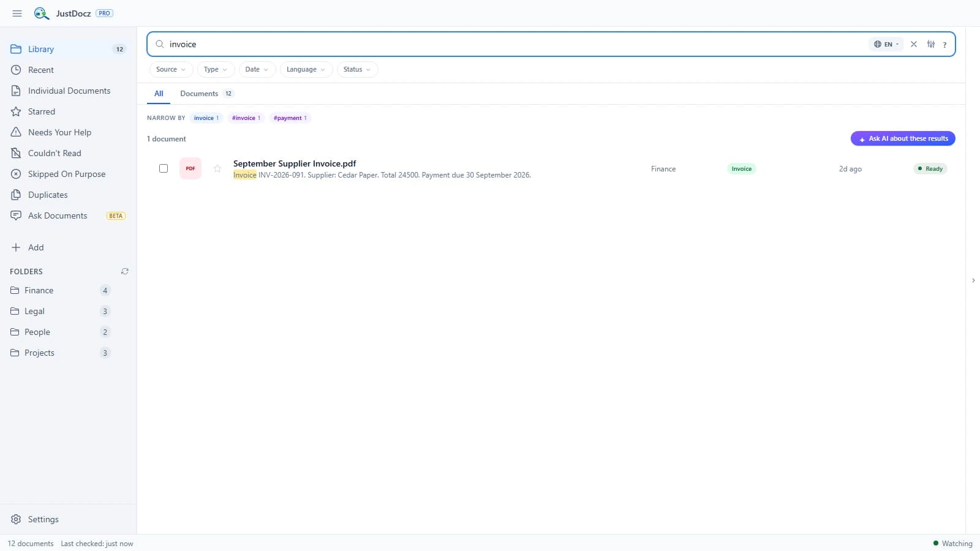The image size is (980, 551).
Task: Open the Type filter dropdown
Action: click(216, 69)
